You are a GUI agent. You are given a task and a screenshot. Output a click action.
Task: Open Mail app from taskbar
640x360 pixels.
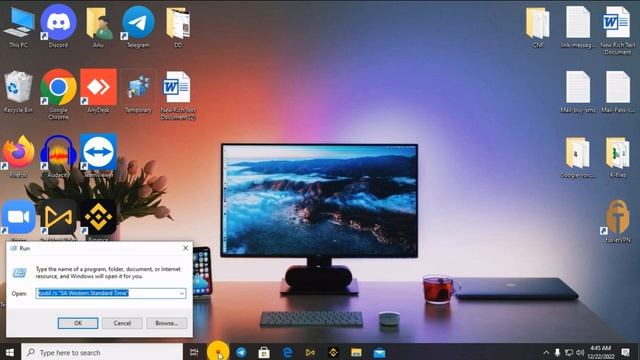379,352
